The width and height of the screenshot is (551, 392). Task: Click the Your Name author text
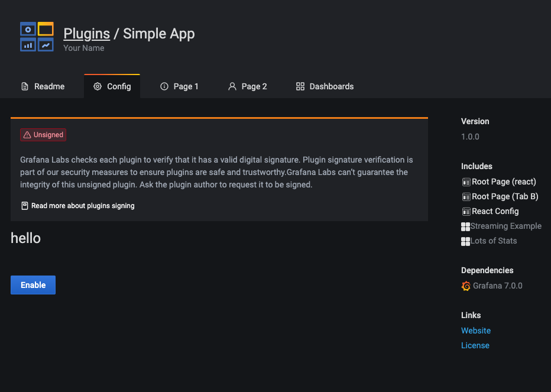(83, 48)
